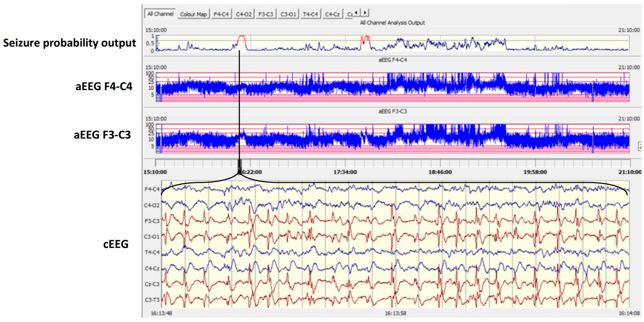Viewport: 644px width, 322px height.
Task: Click the C4-Cz trace label in cEEG
Action: 152,269
